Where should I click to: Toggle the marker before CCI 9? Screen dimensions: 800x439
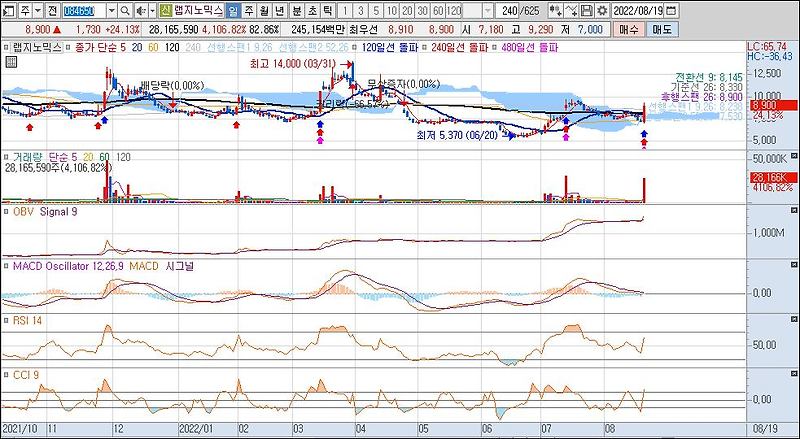pyautogui.click(x=5, y=376)
